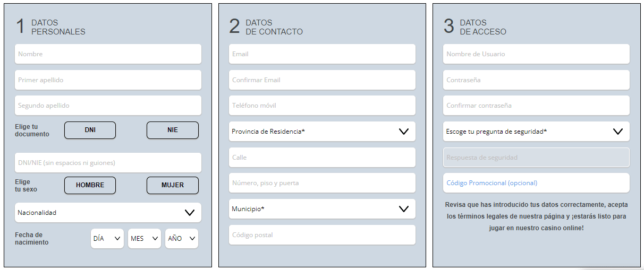
Task: Open the Municipio dropdown
Action: point(322,209)
